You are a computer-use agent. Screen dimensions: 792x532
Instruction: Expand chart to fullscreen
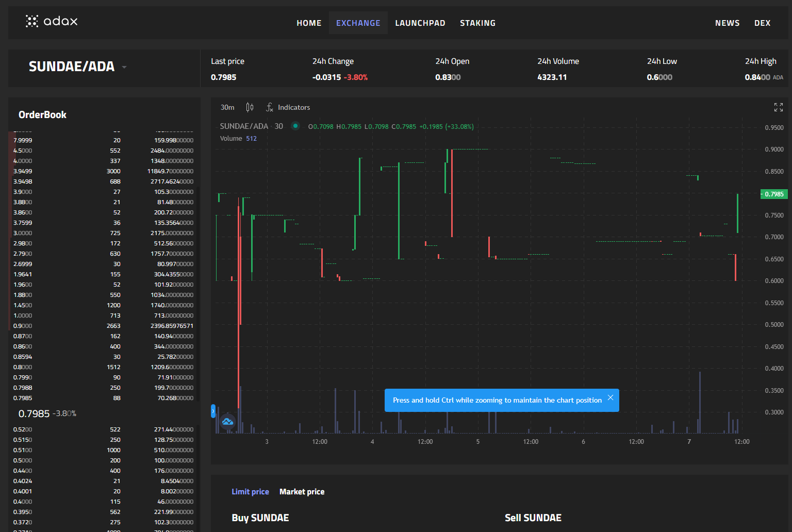click(779, 107)
